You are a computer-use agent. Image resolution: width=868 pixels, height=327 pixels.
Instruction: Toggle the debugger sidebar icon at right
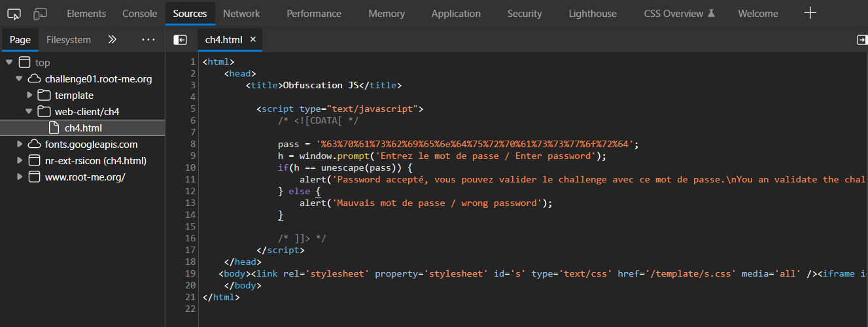pyautogui.click(x=862, y=40)
